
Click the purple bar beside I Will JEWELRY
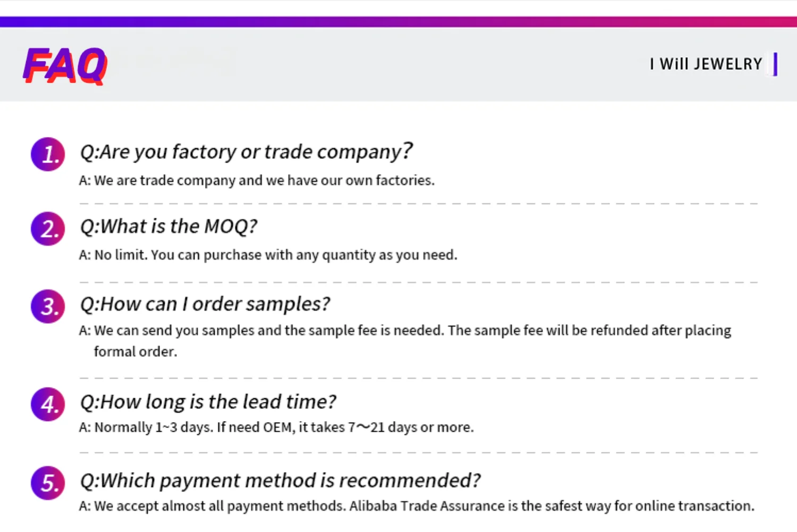776,64
